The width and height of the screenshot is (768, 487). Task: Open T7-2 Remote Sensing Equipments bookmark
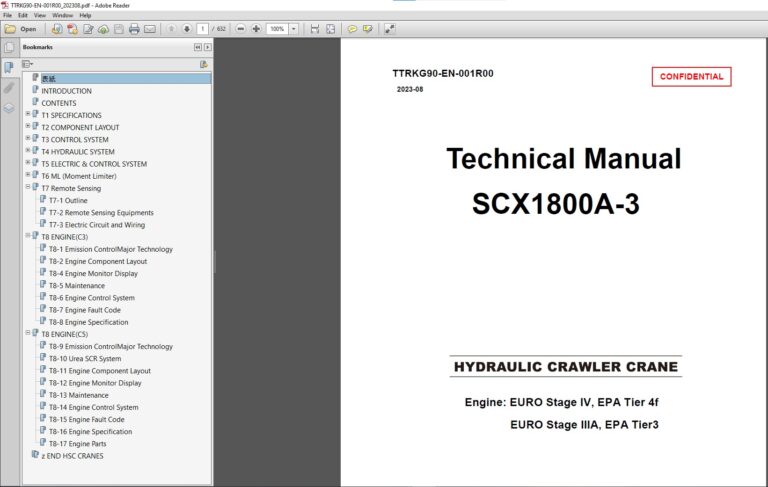[x=101, y=213]
